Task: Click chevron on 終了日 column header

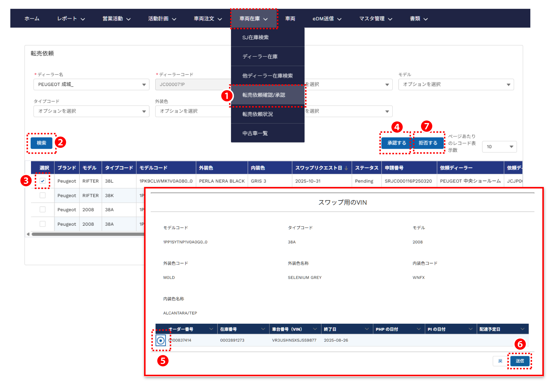Action: (367, 329)
